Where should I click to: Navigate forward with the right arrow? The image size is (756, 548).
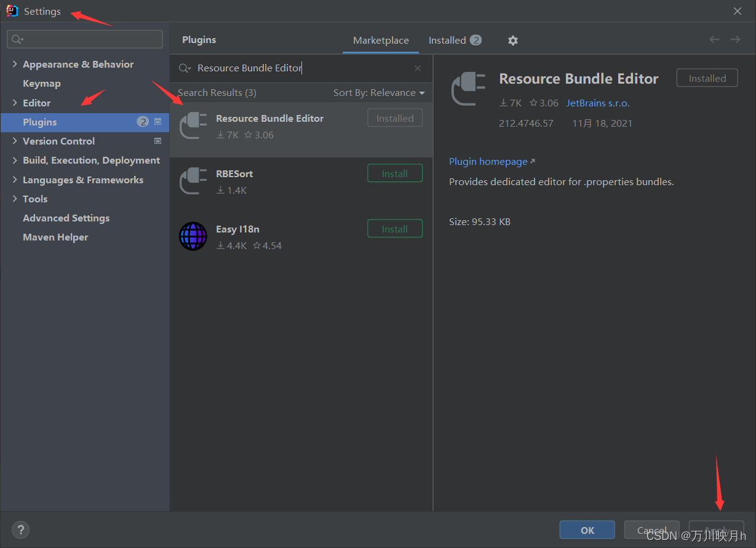click(x=735, y=39)
